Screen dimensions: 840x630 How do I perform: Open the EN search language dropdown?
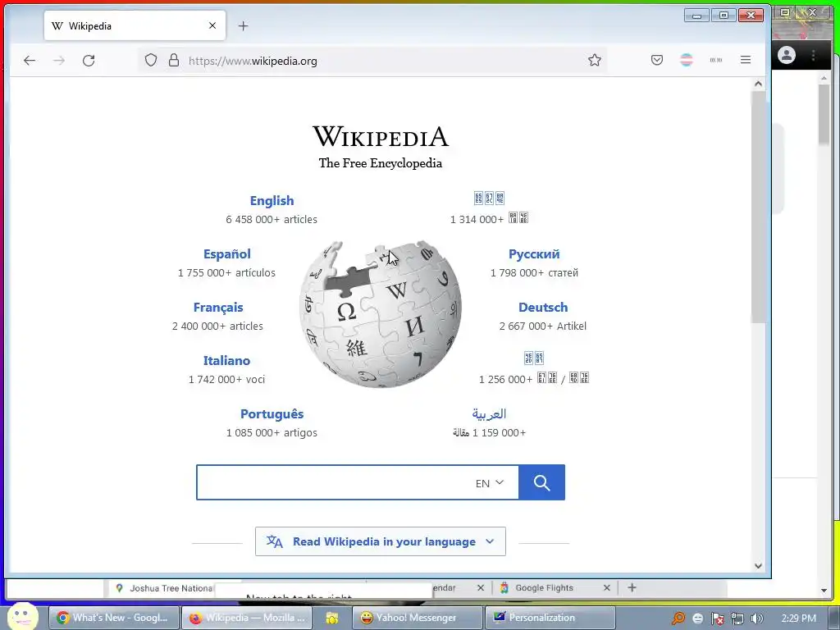point(490,483)
